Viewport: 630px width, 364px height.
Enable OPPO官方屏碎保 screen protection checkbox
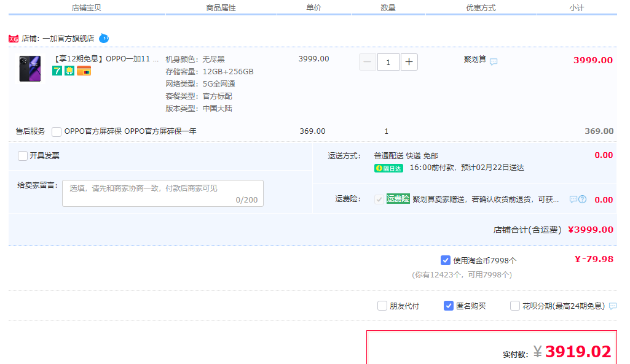57,131
